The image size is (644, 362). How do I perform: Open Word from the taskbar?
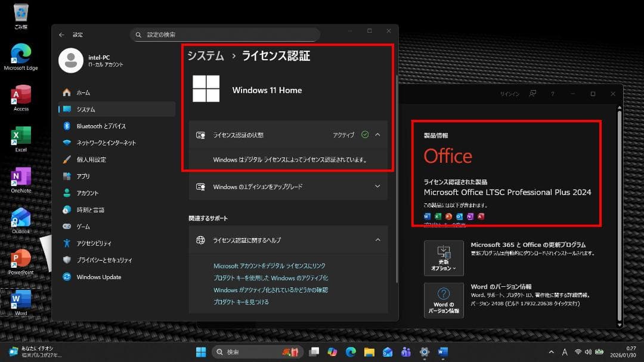click(443, 351)
